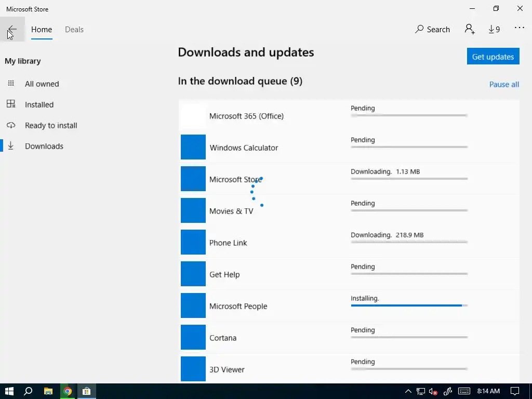
Task: Click the Microsoft Store taskbar icon
Action: click(87, 391)
